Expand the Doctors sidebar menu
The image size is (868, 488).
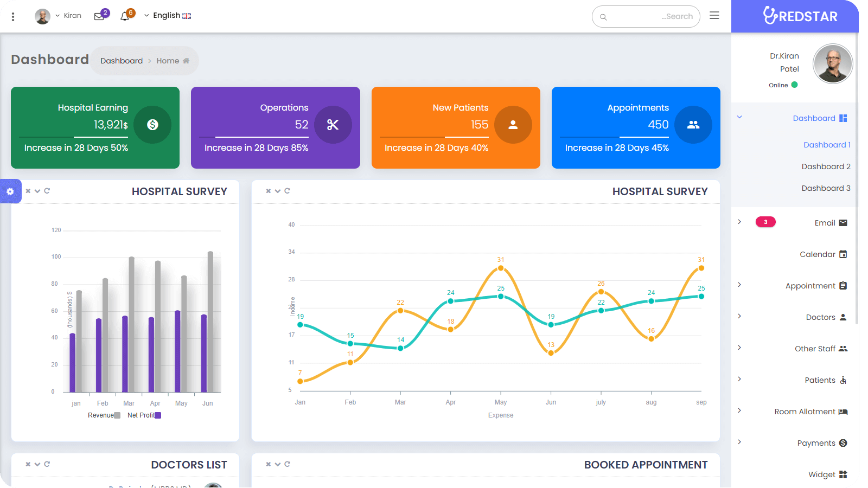(x=820, y=317)
